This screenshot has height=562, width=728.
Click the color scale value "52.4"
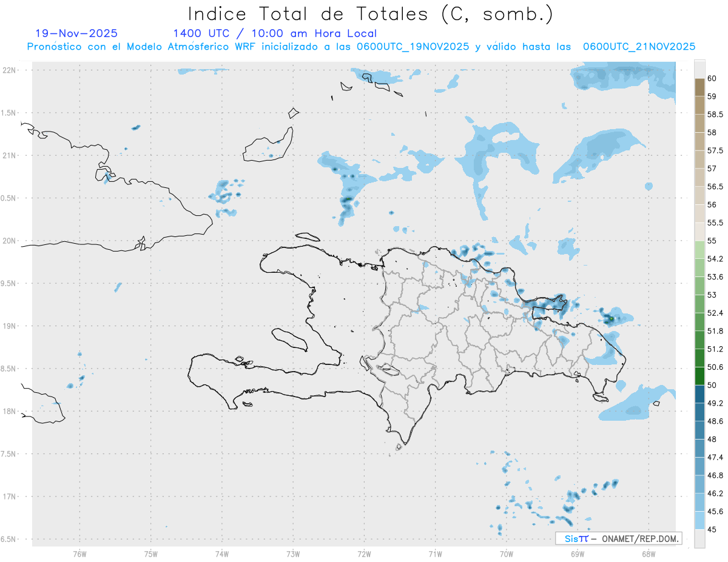click(x=715, y=313)
